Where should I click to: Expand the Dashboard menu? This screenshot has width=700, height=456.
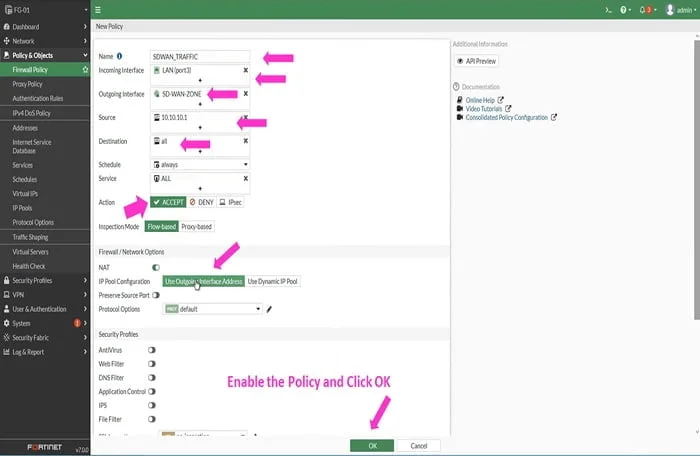point(45,27)
